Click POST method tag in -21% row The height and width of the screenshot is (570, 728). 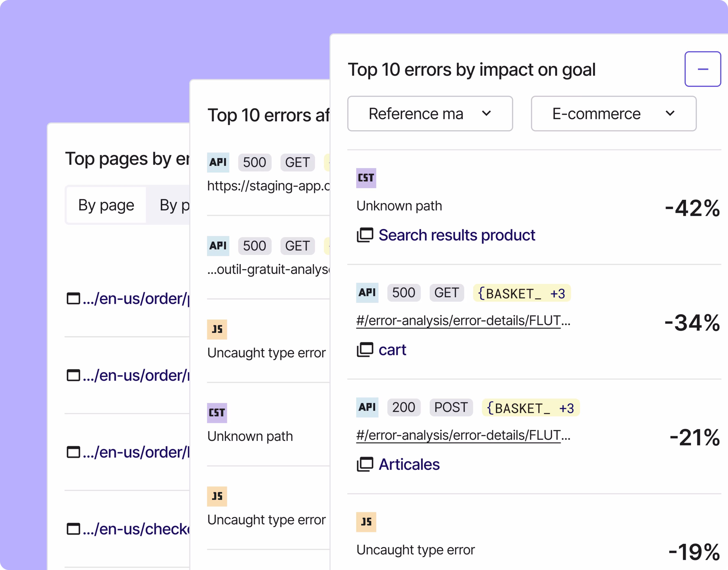(x=451, y=407)
